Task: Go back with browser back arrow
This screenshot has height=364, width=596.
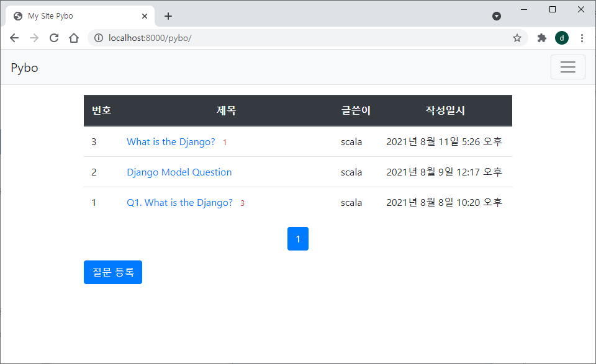Action: pyautogui.click(x=14, y=38)
